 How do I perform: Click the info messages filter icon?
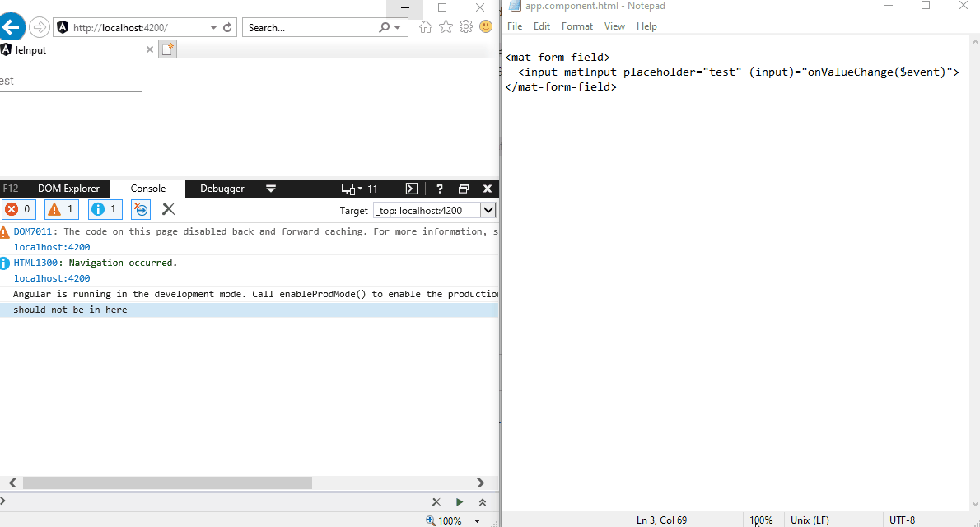pos(105,209)
